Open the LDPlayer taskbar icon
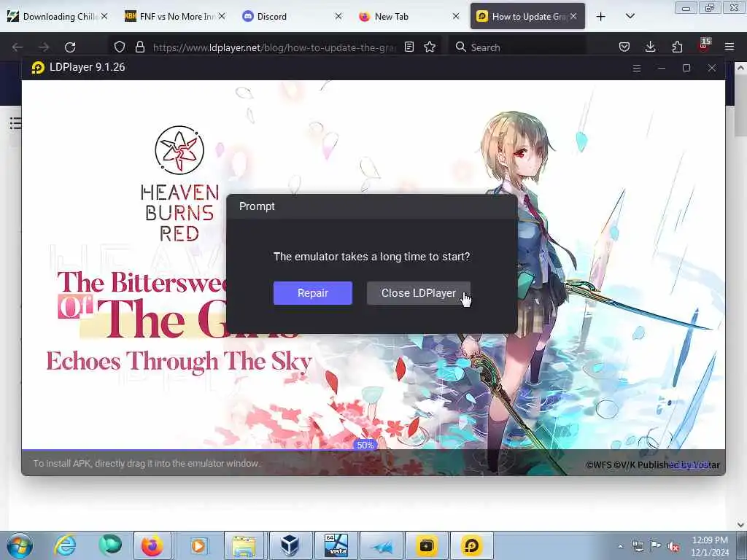The height and width of the screenshot is (560, 747). tap(472, 545)
